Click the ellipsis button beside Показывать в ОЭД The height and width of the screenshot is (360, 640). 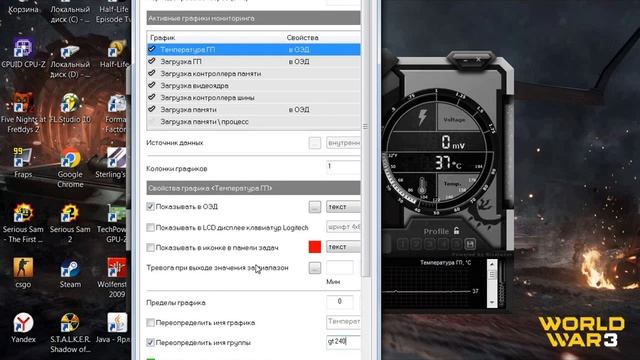click(x=315, y=207)
